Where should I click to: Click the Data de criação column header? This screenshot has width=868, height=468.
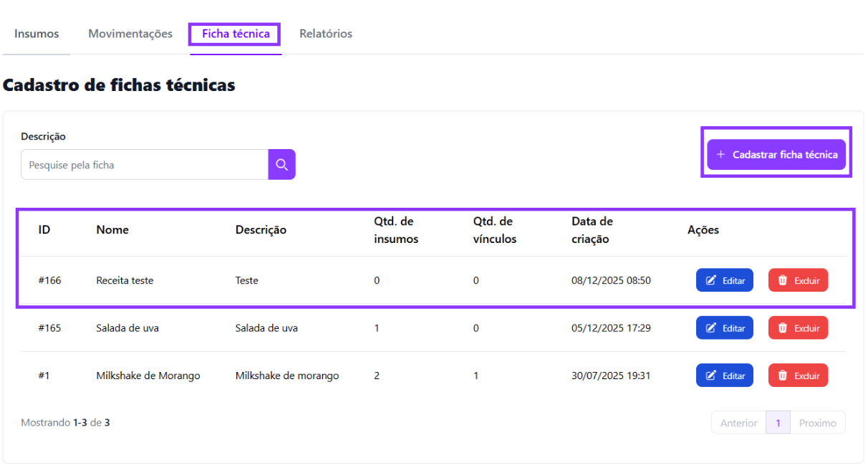point(592,230)
